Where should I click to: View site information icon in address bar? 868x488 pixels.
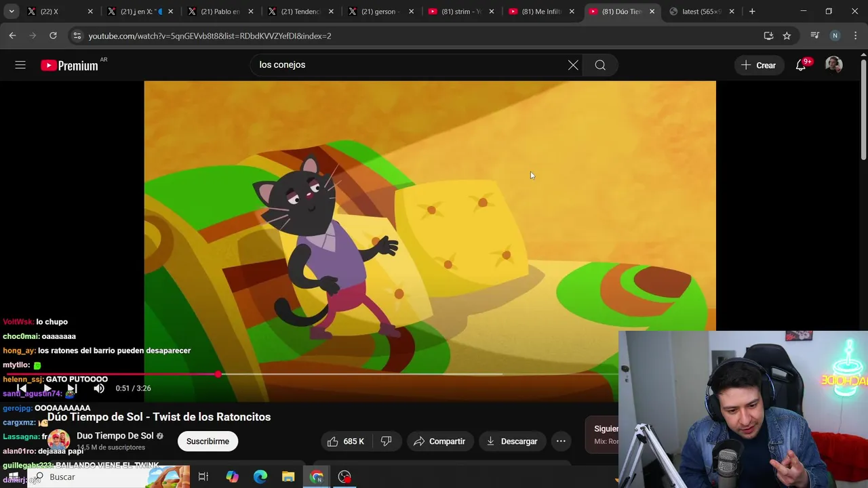click(x=77, y=36)
